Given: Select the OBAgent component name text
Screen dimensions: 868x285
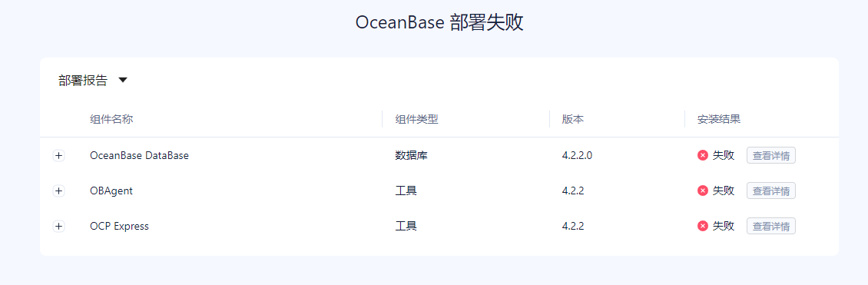Looking at the screenshot, I should (x=111, y=191).
